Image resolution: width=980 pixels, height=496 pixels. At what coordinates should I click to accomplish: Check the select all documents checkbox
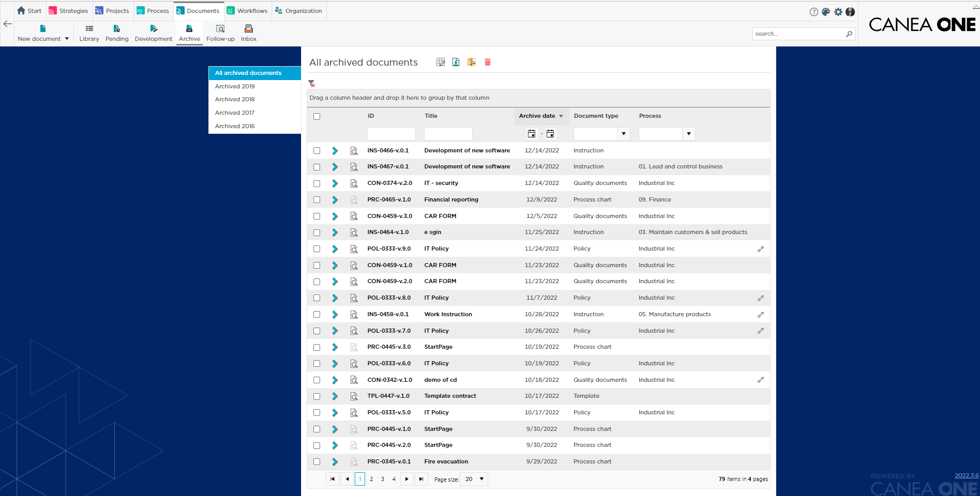(x=316, y=117)
